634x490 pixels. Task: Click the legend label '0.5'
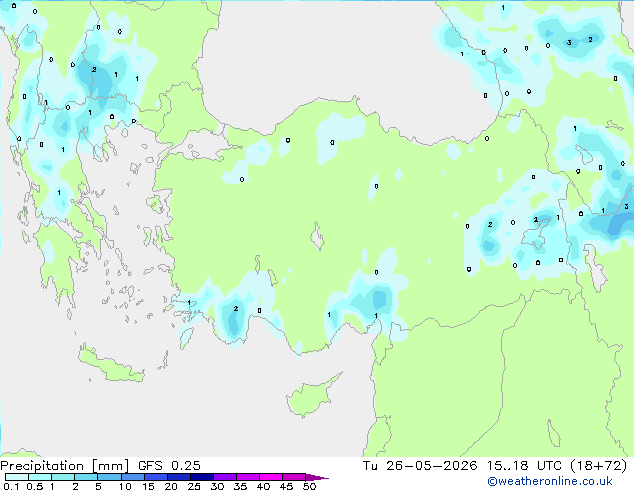35,486
